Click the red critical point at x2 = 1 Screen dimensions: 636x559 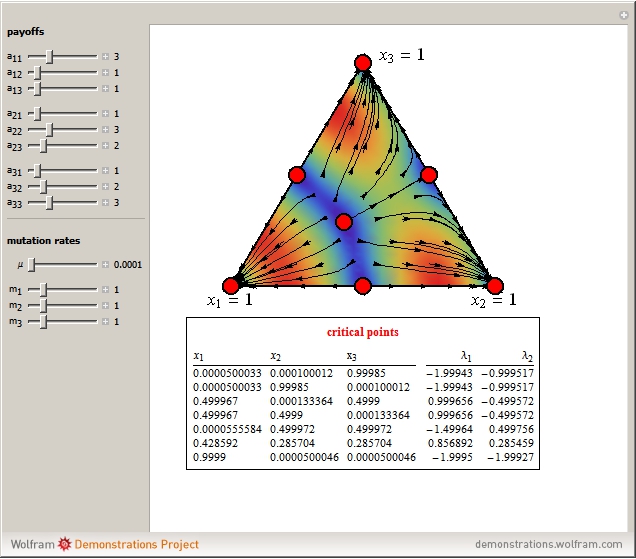coord(495,286)
